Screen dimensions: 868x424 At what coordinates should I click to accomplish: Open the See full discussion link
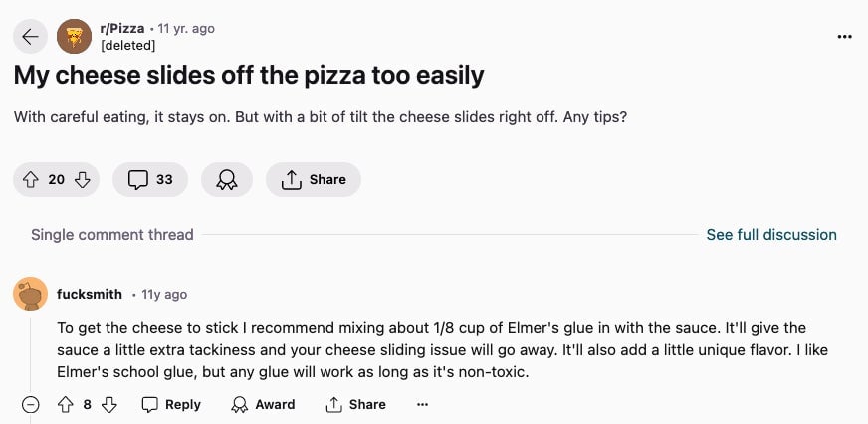771,235
